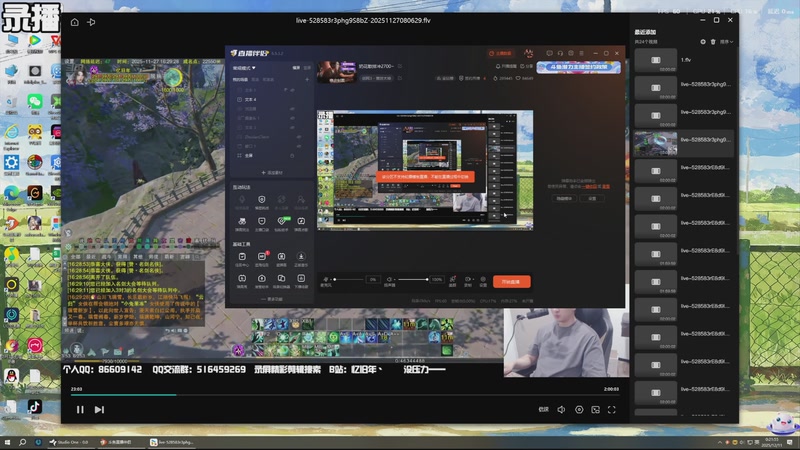Screen dimensions: 800x450
Task: Select the '全屏' source row
Action: point(273,156)
